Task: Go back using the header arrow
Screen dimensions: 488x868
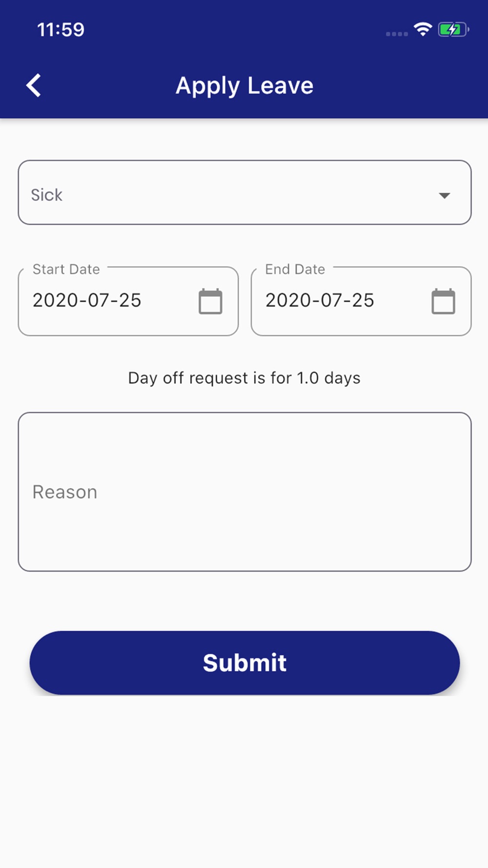Action: pos(34,85)
